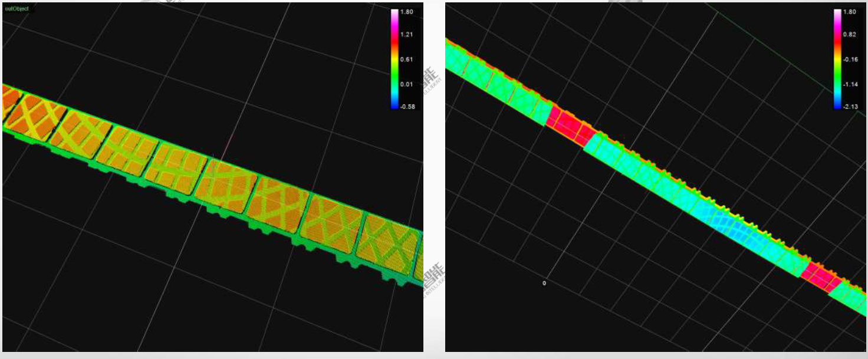The image size is (868, 359).
Task: Click the 0.01 tick label on left legend
Action: (407, 84)
